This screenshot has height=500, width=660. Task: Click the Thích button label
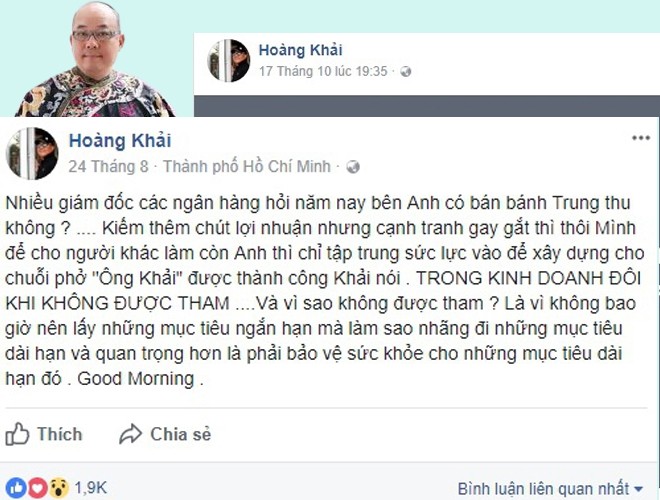point(60,434)
